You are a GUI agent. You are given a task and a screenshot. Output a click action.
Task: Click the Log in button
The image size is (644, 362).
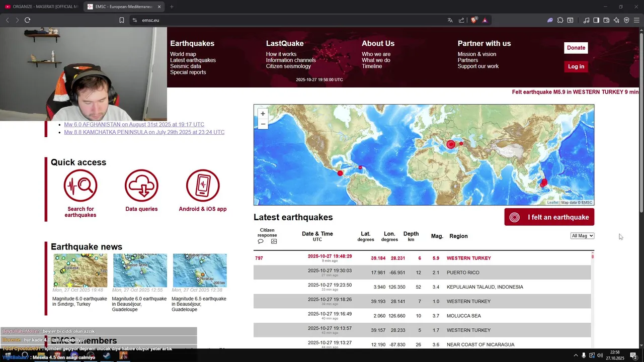[576, 66]
